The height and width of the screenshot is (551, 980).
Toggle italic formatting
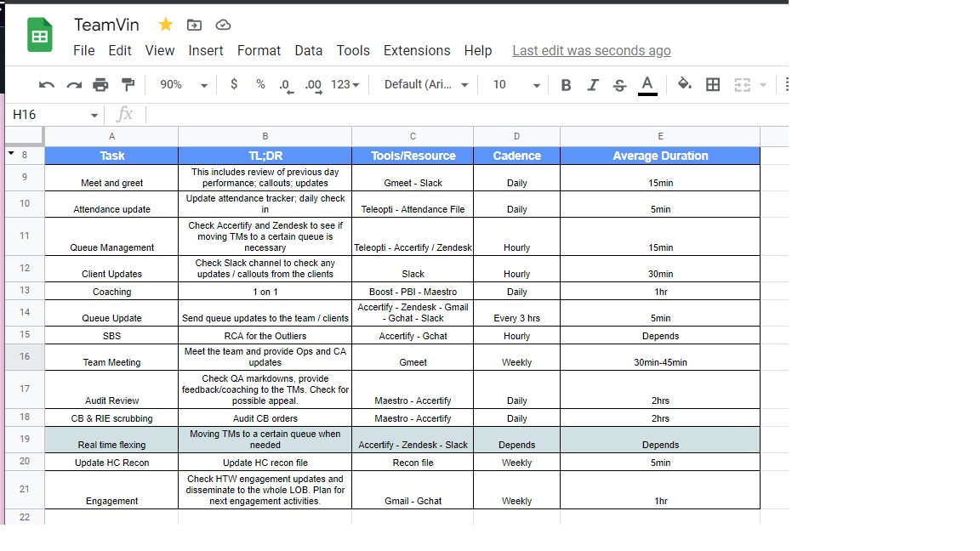pos(592,85)
